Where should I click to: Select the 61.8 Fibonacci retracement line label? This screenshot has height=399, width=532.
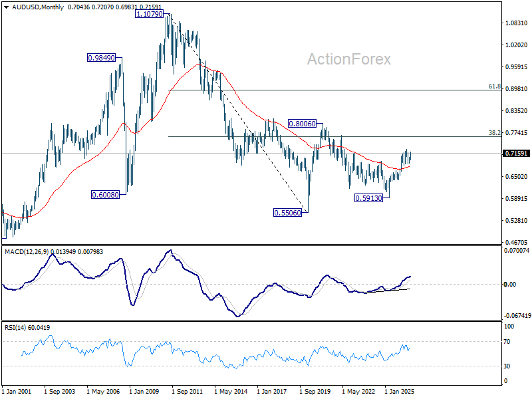tap(495, 86)
